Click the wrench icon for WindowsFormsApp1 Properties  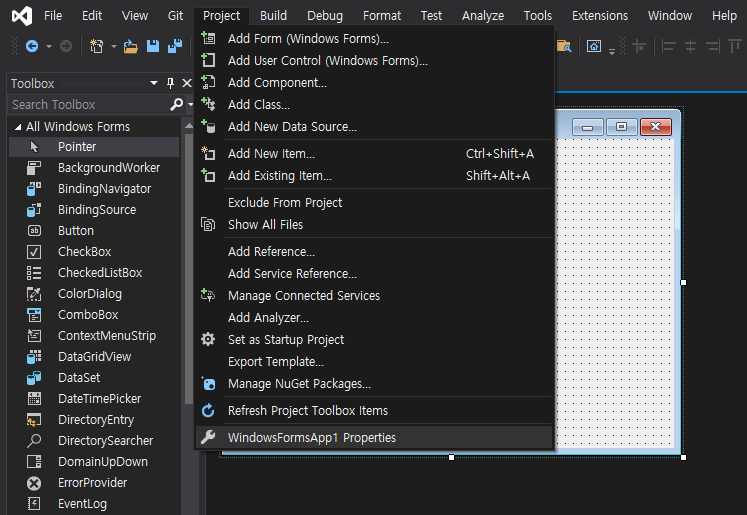coord(208,437)
